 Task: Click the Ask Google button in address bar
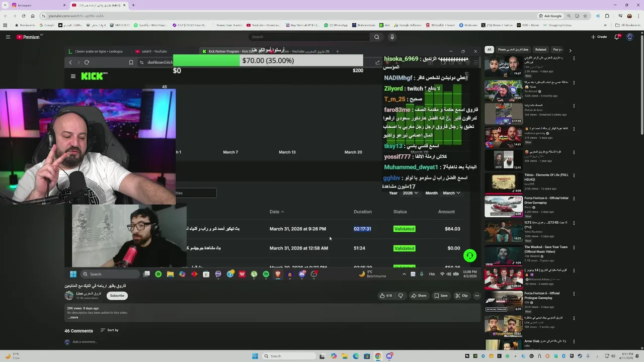[x=550, y=16]
